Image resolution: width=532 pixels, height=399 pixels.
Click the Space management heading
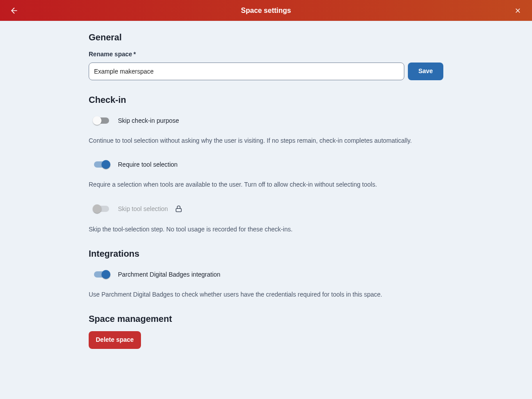[x=130, y=319]
